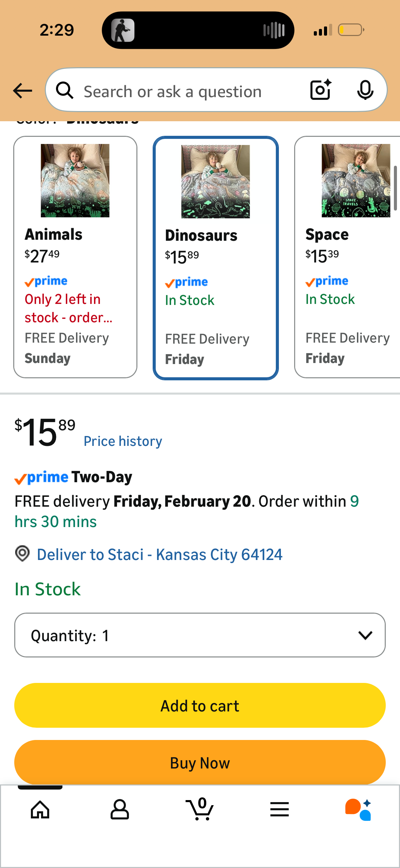This screenshot has height=868, width=400.
Task: Select the Animals color option
Action: click(x=75, y=257)
